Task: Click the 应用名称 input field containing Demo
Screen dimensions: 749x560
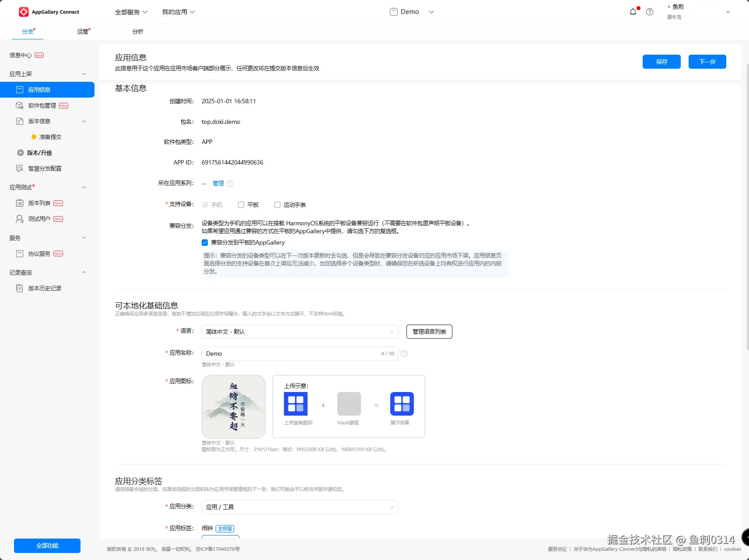Action: coord(300,353)
